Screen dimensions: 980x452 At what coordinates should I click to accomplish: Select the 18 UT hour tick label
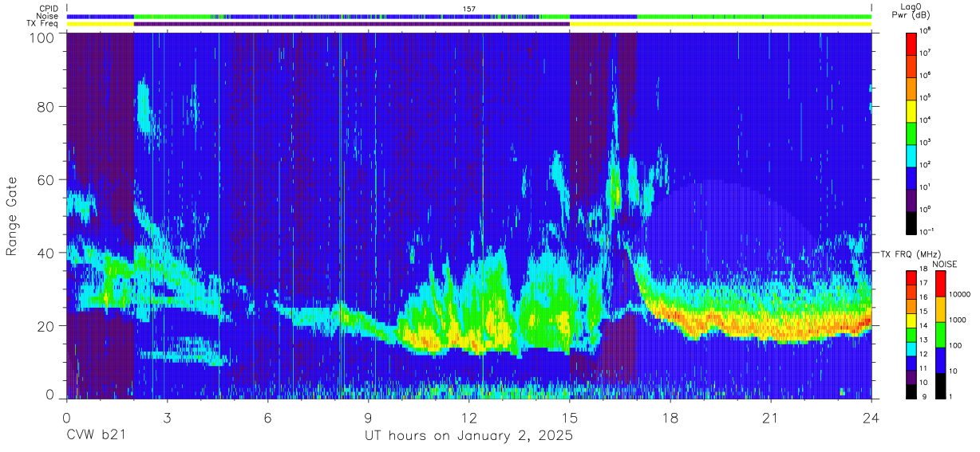(670, 418)
